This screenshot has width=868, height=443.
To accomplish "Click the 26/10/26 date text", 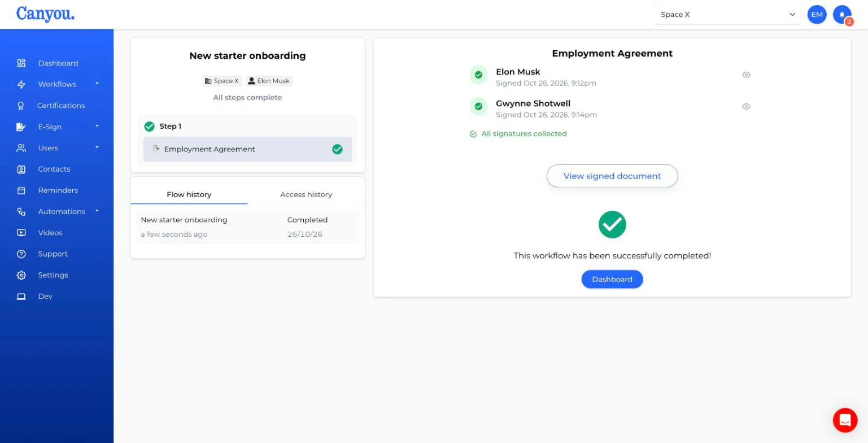I will pos(305,234).
